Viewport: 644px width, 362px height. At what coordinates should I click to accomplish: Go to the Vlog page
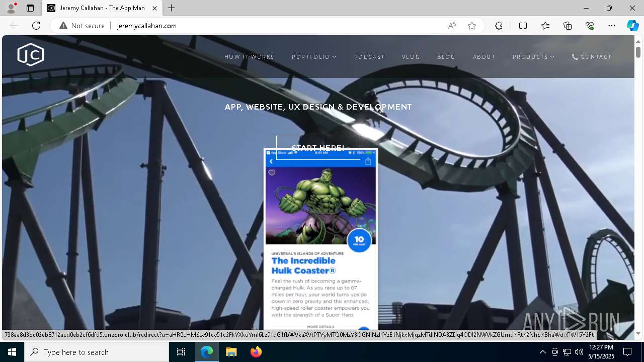[411, 57]
